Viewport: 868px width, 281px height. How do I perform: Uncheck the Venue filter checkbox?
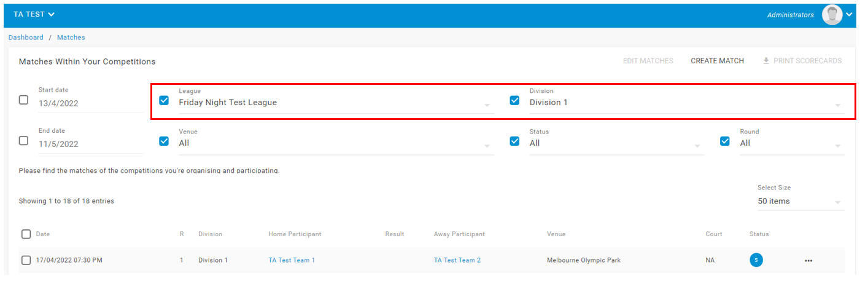coord(164,141)
